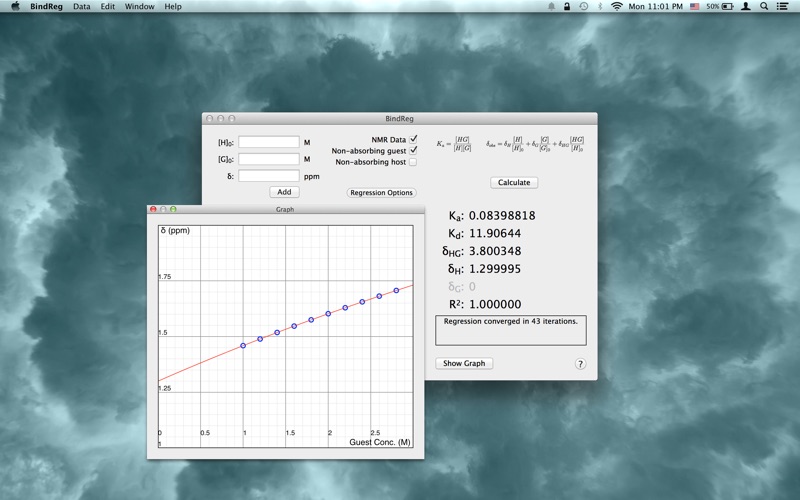Uncheck the NMR Data checkbox
This screenshot has width=800, height=500.
413,139
